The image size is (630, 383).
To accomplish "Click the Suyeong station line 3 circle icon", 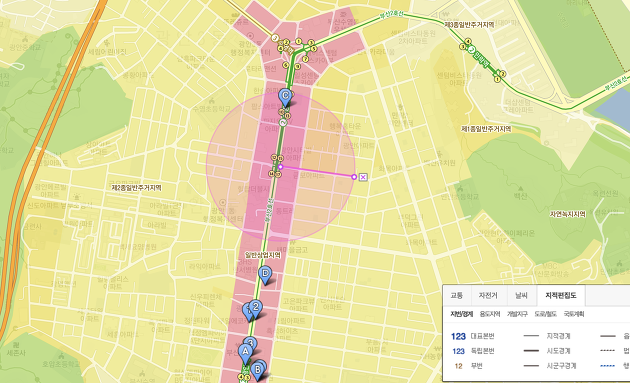I will pos(275,38).
